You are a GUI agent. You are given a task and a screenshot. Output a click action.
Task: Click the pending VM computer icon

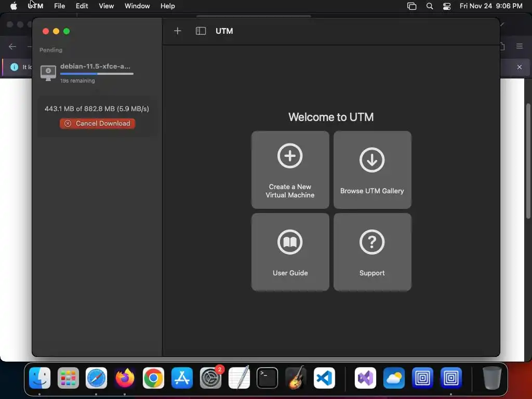(x=48, y=73)
